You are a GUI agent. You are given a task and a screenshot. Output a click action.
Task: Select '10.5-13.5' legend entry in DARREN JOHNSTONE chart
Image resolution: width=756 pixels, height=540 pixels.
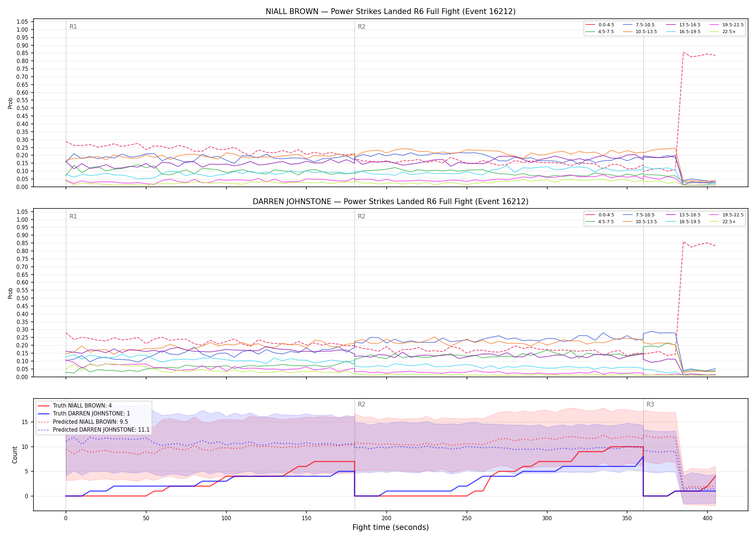click(x=640, y=222)
